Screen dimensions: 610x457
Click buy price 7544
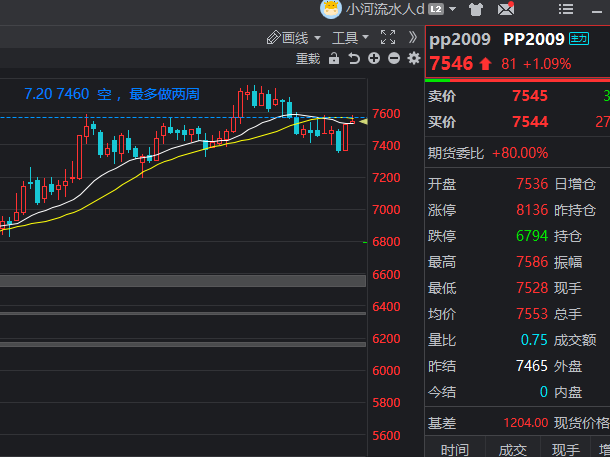click(x=530, y=122)
